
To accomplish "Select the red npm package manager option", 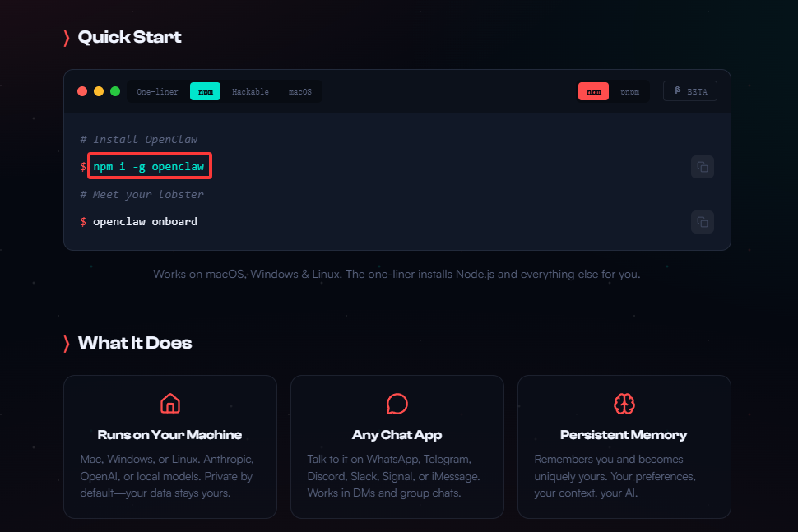I will (593, 92).
